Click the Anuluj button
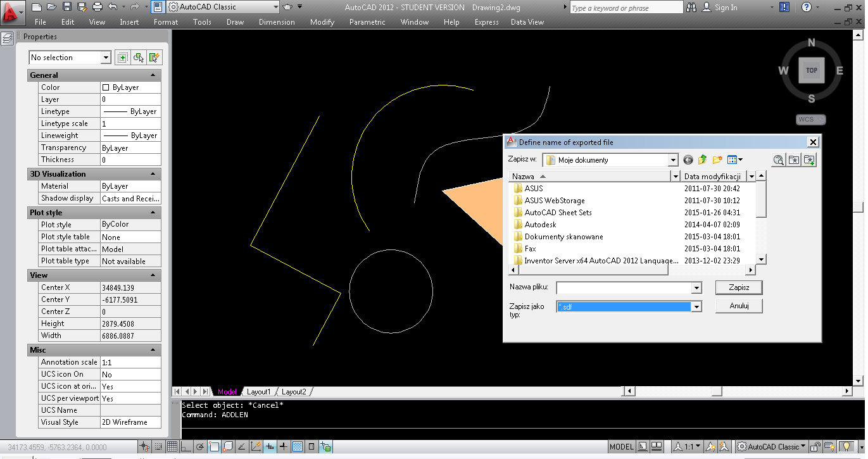Screen dimensions: 868x459 [x=739, y=306]
